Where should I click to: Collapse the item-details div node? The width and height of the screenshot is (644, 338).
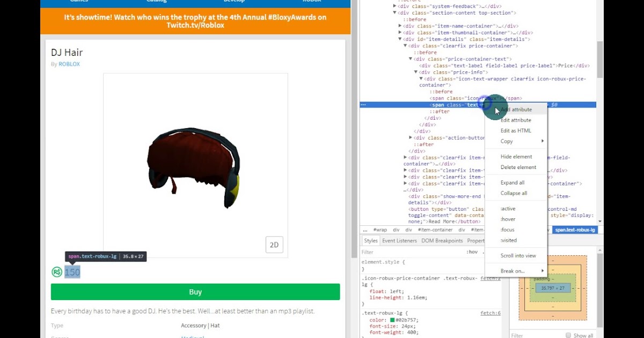(x=400, y=39)
